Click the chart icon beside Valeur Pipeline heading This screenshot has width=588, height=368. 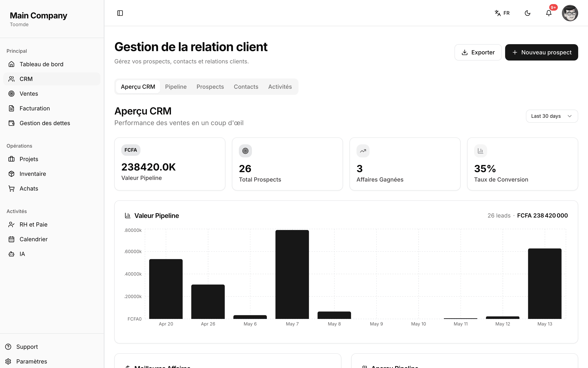pos(128,215)
